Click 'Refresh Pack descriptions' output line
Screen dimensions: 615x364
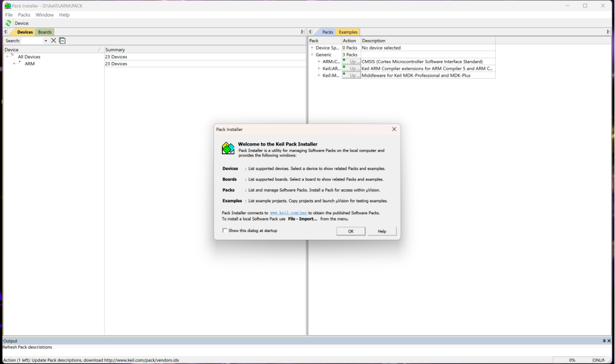(x=27, y=347)
